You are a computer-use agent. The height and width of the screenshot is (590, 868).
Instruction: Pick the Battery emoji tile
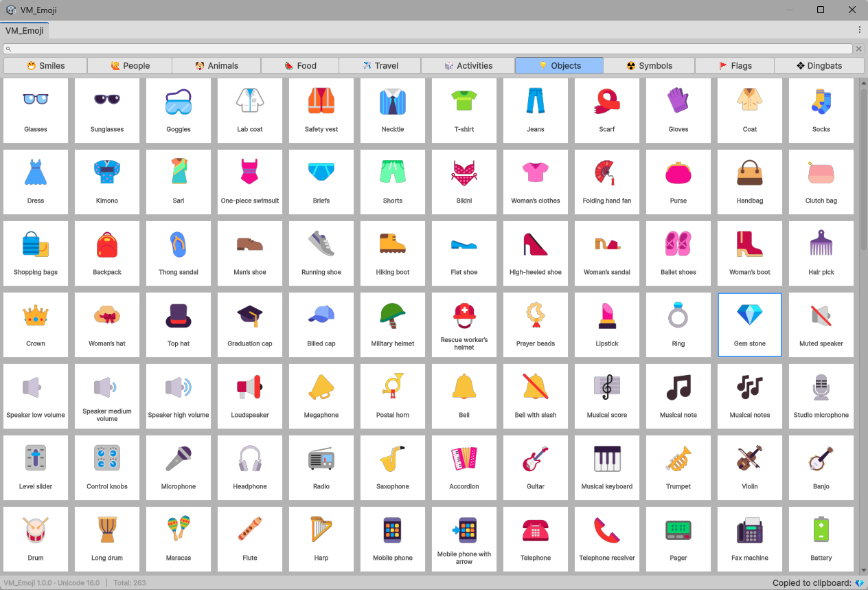tap(821, 539)
